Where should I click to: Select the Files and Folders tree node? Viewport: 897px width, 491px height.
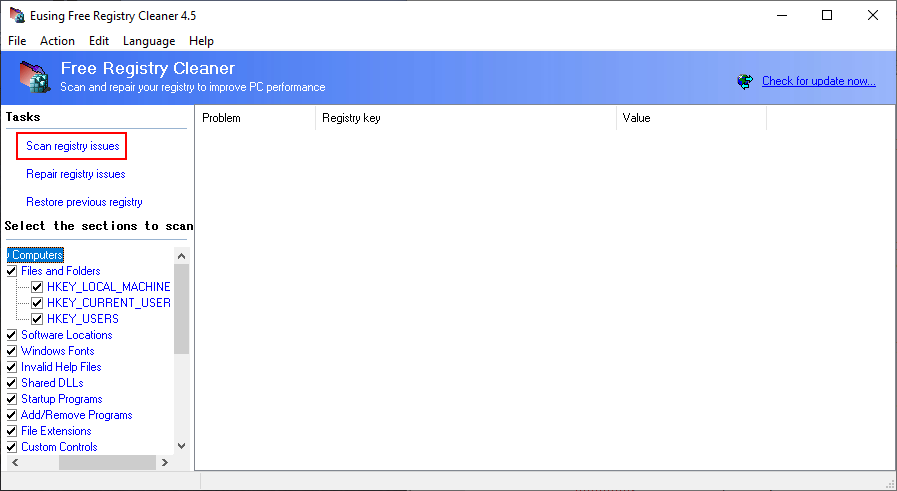(60, 271)
